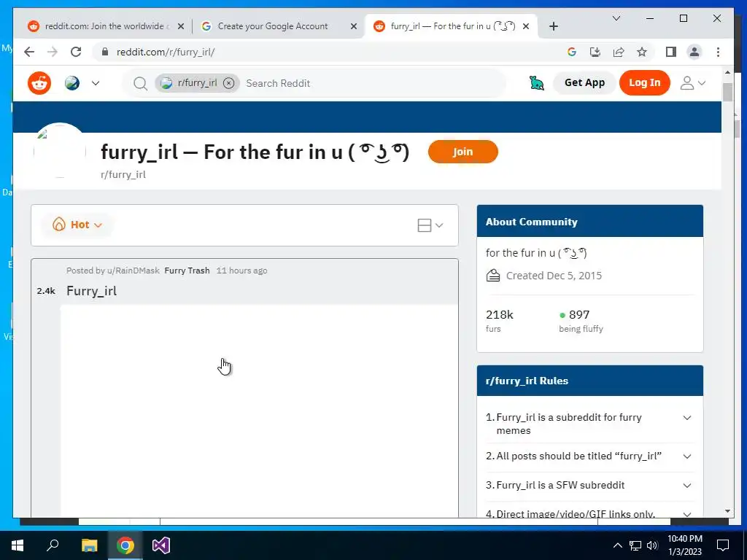Open Visual Studio from the taskbar

pos(161,545)
